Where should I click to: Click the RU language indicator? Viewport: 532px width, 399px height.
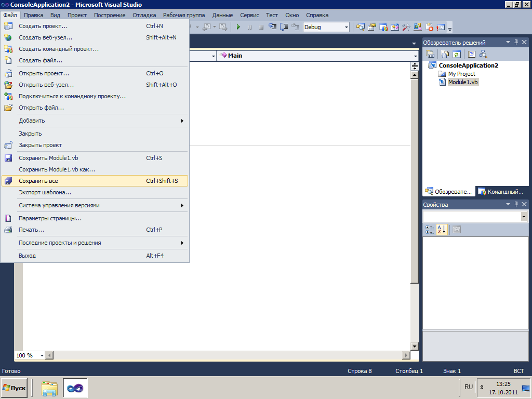[469, 387]
